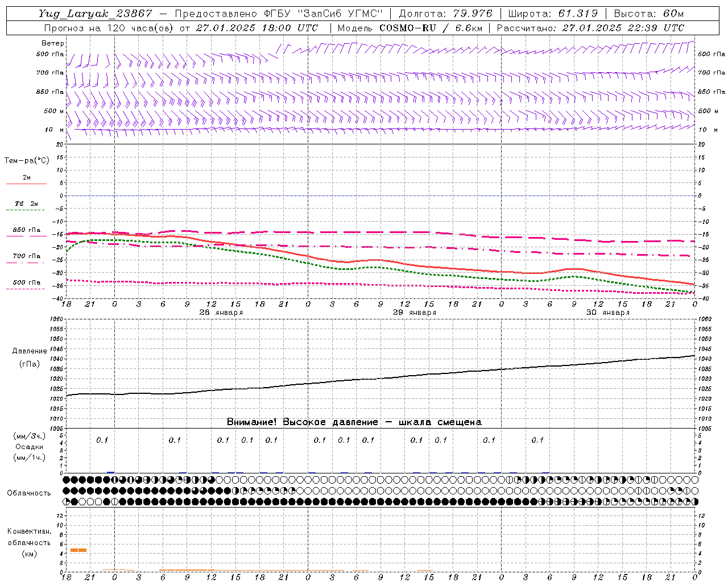Click the "1060" value on left pressure axis
Viewport: 728px width, 582px height.
[56, 319]
